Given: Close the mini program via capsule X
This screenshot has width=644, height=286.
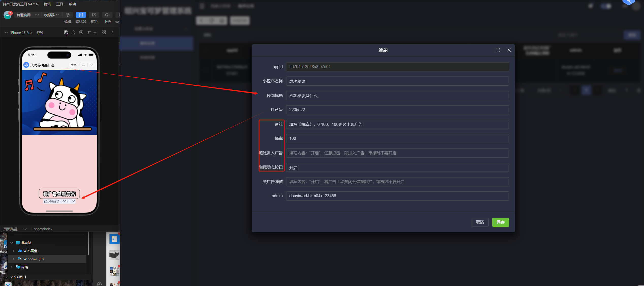Looking at the screenshot, I should (91, 65).
